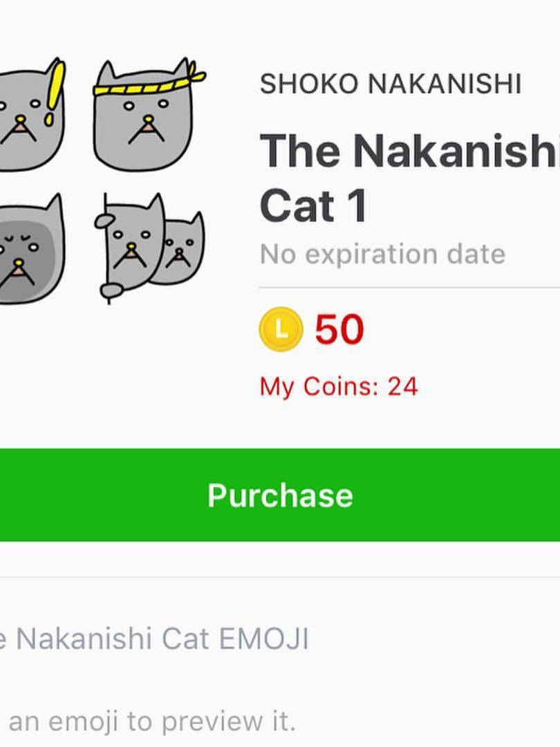Image resolution: width=560 pixels, height=747 pixels.
Task: Click the price of 50 coins
Action: tap(339, 329)
